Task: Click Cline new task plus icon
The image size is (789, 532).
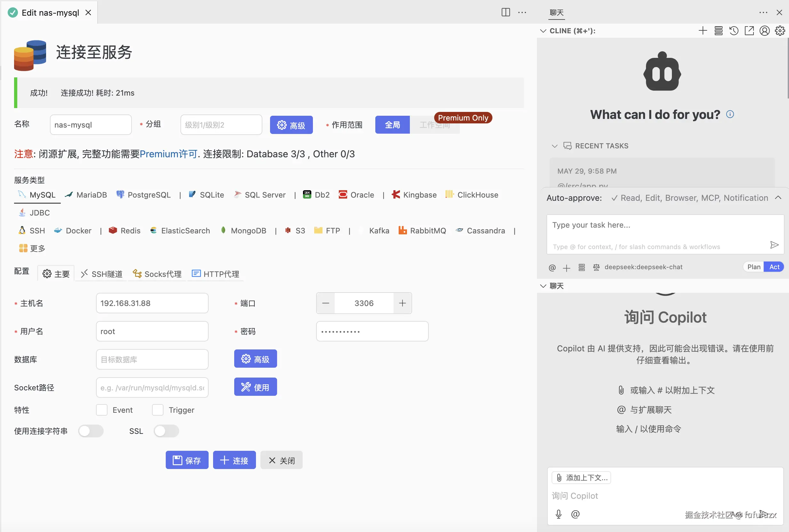Action: coord(703,31)
